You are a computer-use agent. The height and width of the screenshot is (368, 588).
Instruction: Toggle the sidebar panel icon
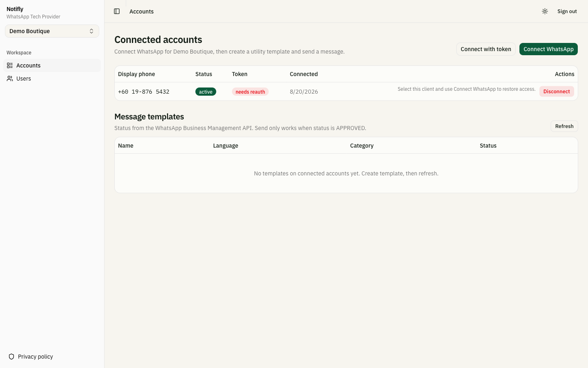[117, 11]
